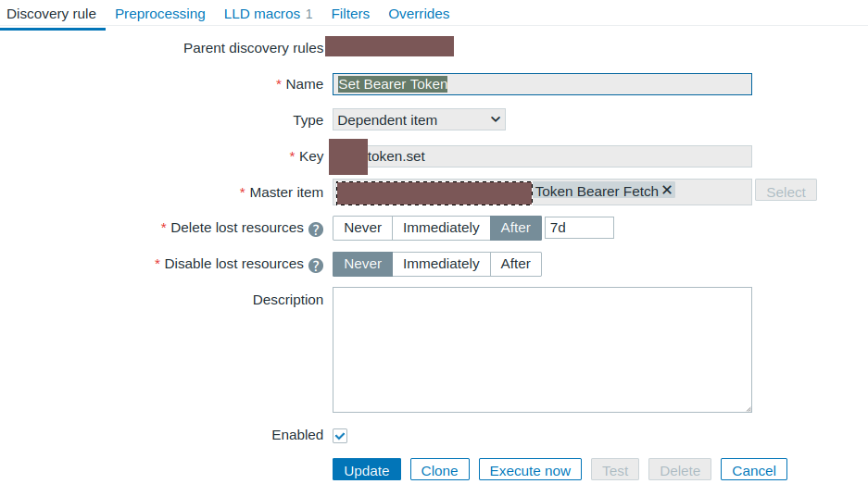Remove the Token Bearer Fetch master item

point(667,190)
